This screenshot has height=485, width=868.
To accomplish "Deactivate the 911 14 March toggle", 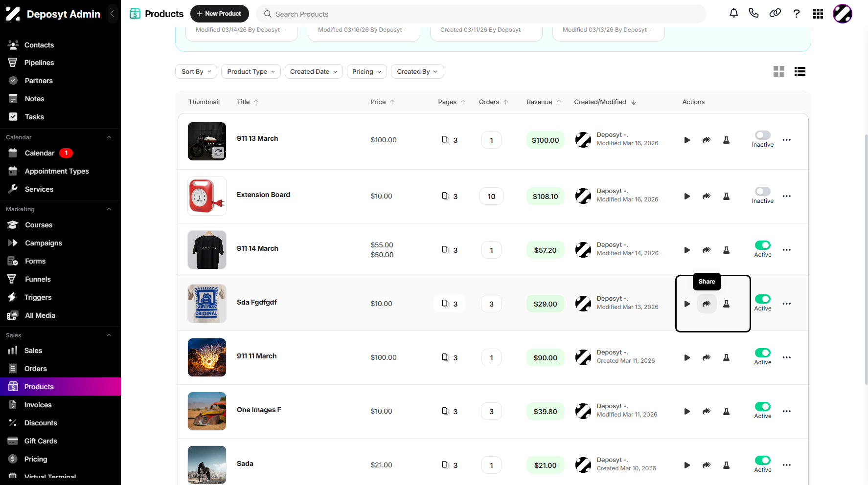I will coord(763,245).
